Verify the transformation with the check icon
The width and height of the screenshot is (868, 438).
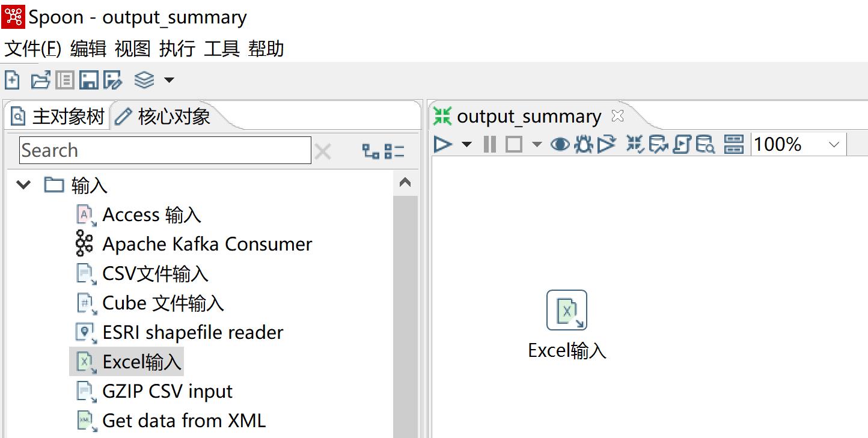(x=635, y=144)
